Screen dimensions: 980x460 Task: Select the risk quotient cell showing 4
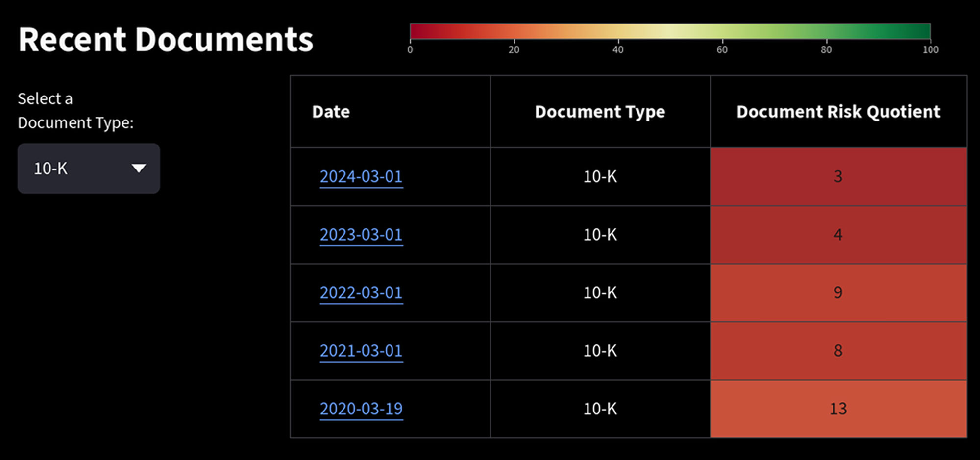coord(838,235)
